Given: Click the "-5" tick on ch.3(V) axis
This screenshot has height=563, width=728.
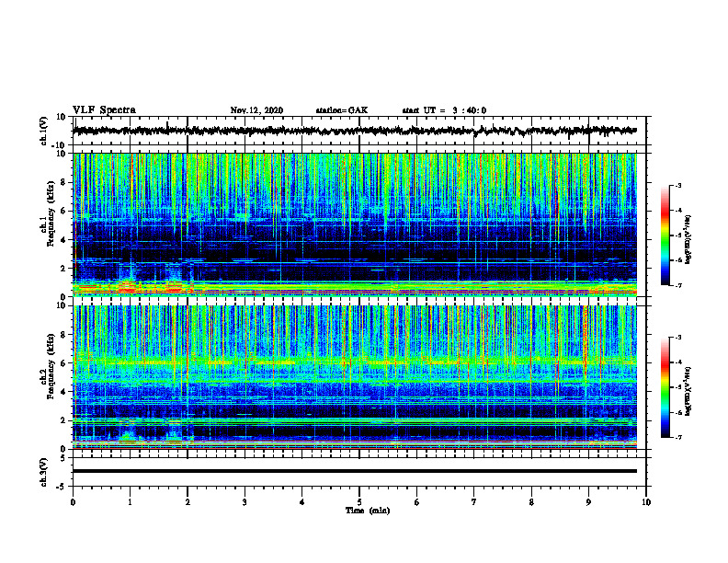Looking at the screenshot, I should (x=62, y=487).
